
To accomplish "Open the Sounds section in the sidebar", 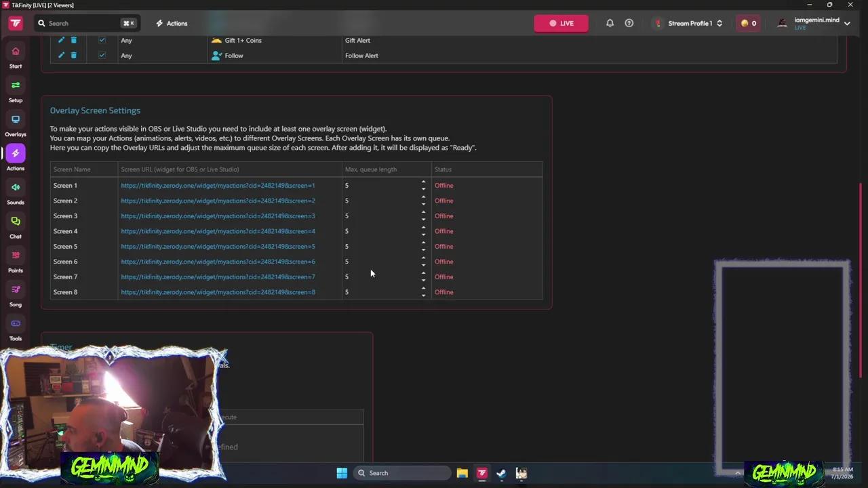I will coord(16,192).
